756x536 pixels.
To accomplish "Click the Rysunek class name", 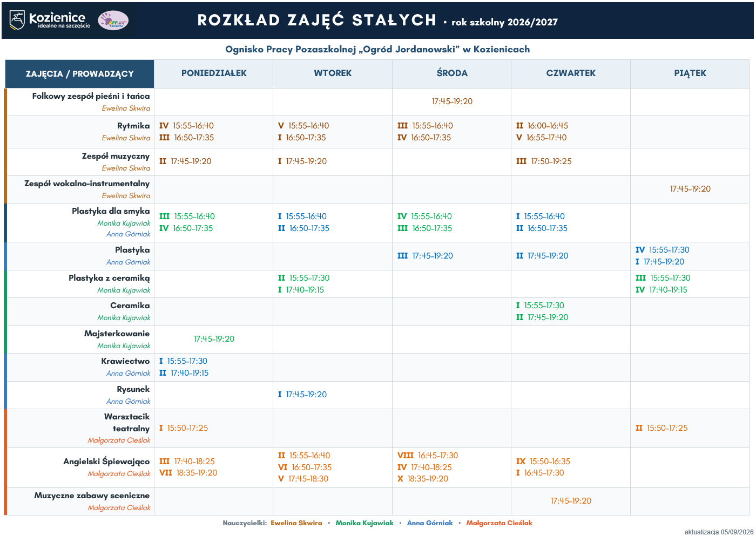I will click(133, 389).
